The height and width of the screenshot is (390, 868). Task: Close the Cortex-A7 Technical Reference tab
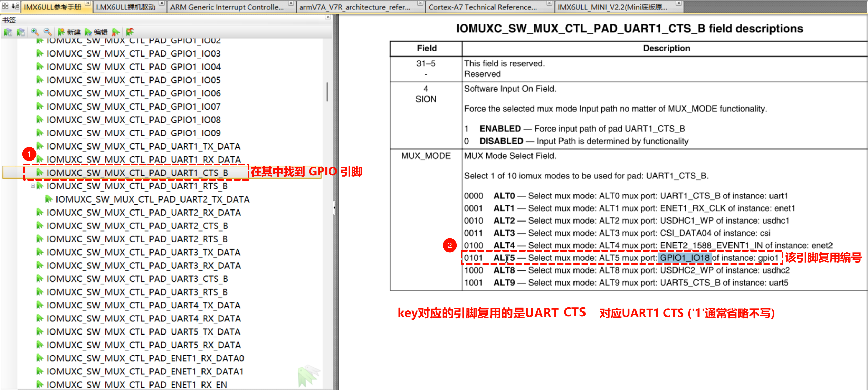click(549, 3)
